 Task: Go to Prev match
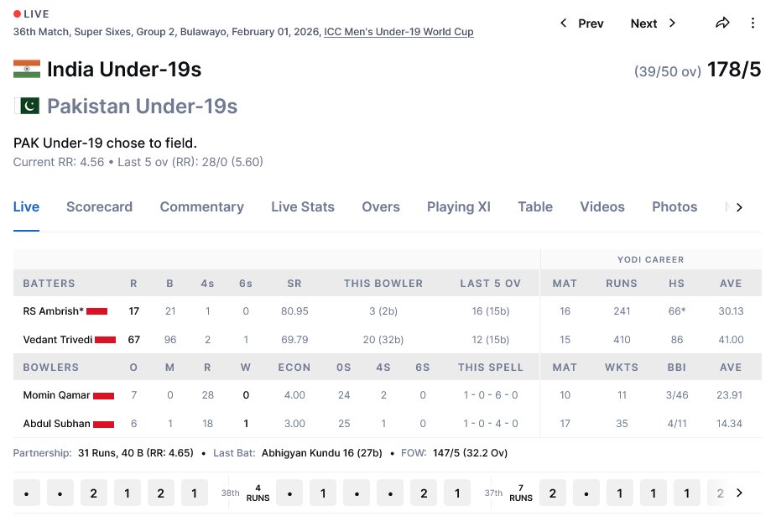[582, 23]
